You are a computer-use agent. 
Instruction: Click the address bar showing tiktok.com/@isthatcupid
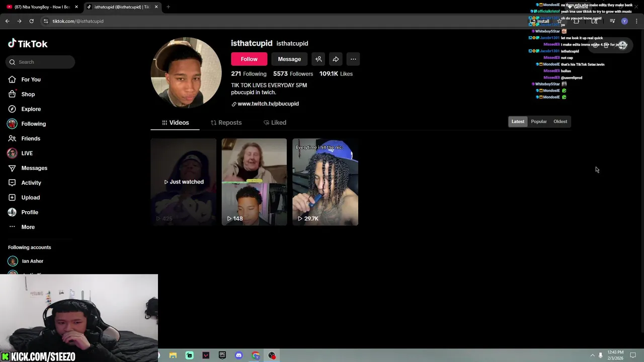coord(282,21)
